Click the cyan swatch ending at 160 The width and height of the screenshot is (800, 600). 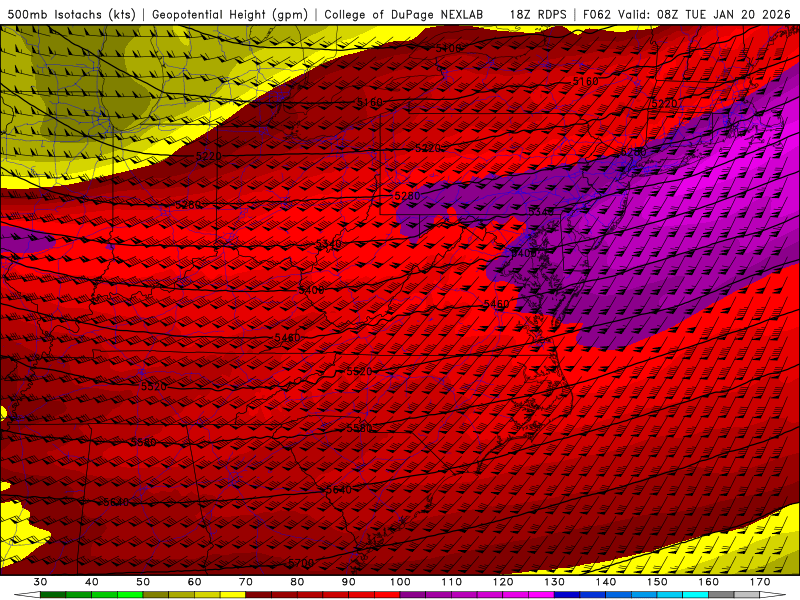coord(695,594)
